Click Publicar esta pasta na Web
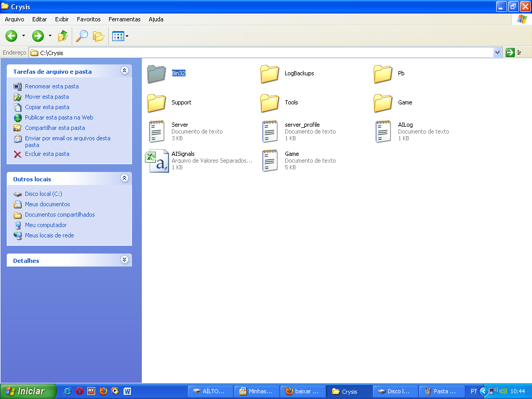 point(59,117)
